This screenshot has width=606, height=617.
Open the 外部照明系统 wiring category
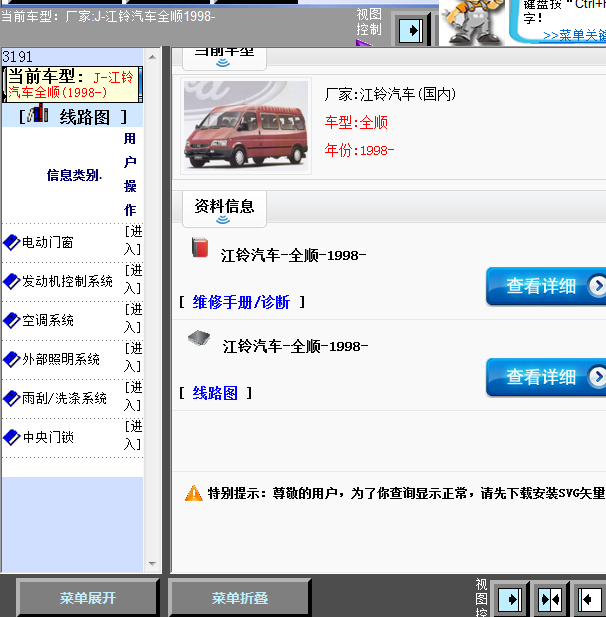pos(61,359)
